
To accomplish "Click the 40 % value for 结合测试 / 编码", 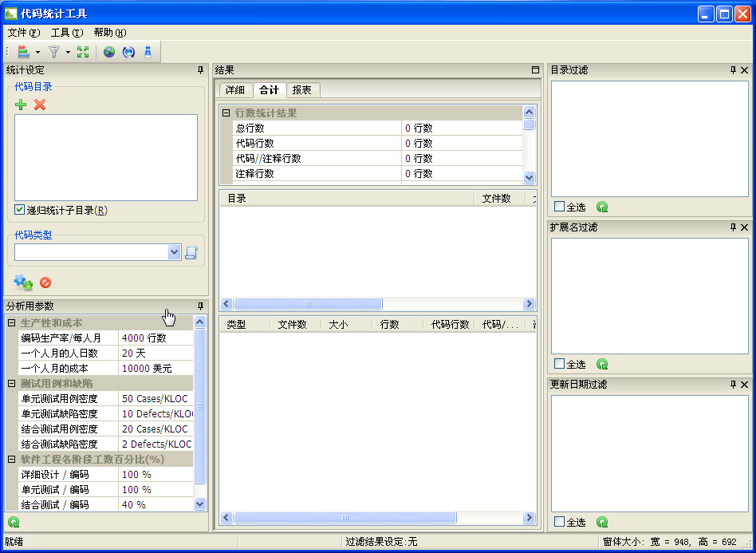I will point(156,505).
